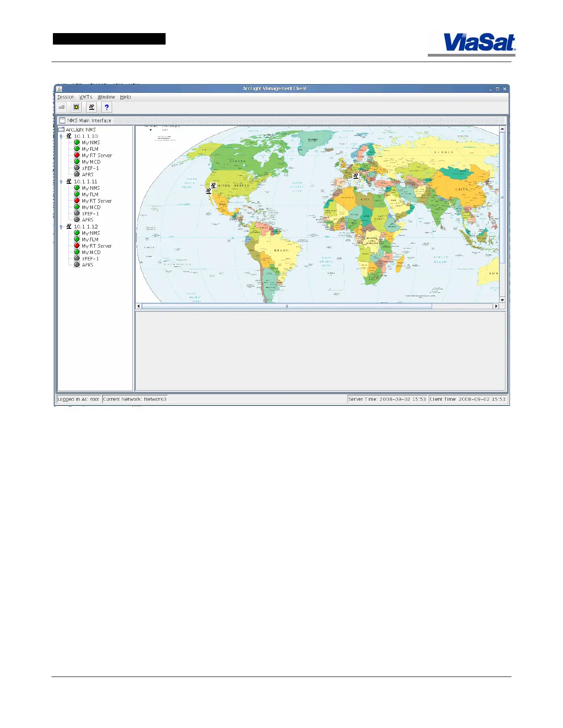The image size is (563, 728).
Task: Click the map's vertical scrollbar down arrow
Action: click(502, 300)
